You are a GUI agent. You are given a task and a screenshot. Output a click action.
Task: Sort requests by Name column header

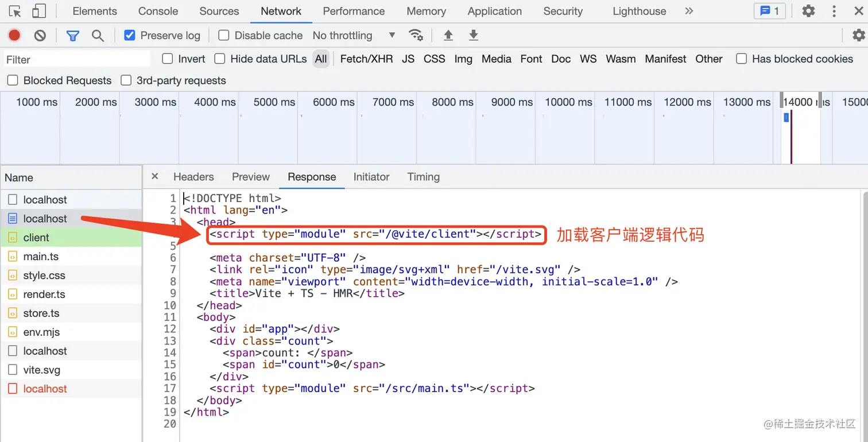[x=71, y=178]
